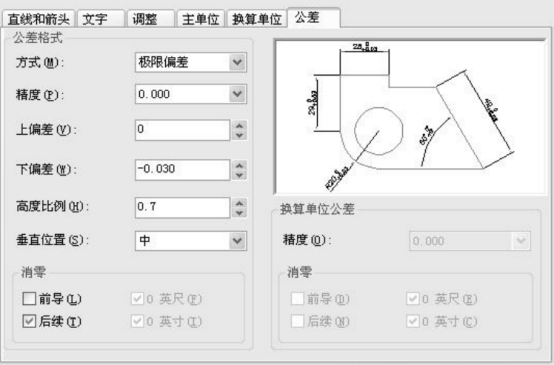Click the 垂直位置(S) label
This screenshot has width=554, height=365.
click(x=52, y=240)
